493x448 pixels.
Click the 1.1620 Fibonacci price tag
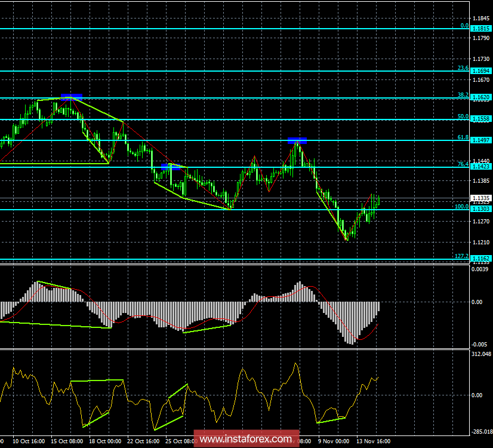(x=482, y=97)
